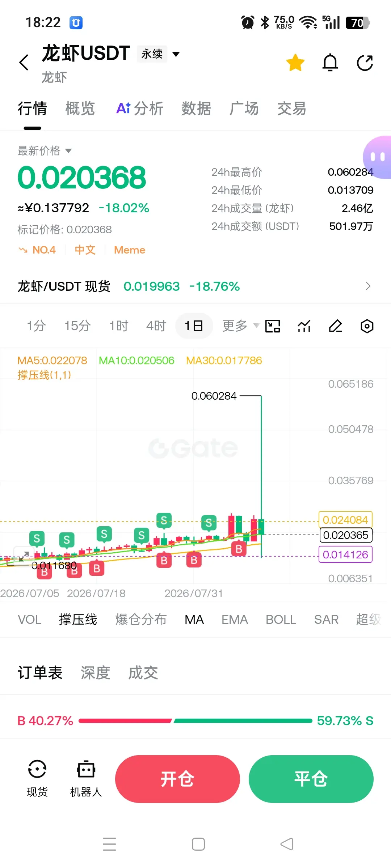Open the chart layout picture-in-picture icon
Viewport: 391px width, 868px height.
pos(273,326)
